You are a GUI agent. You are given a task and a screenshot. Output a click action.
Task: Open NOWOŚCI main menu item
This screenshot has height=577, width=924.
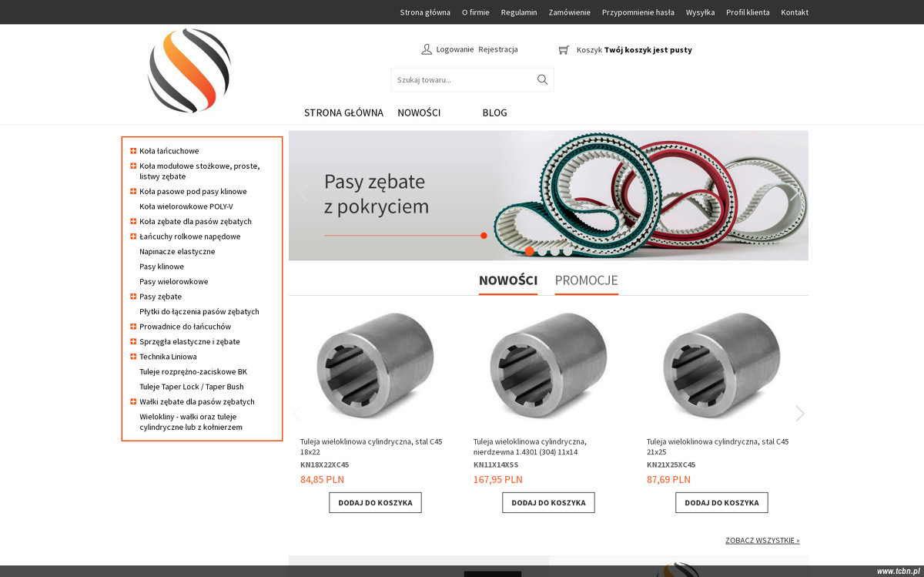[419, 112]
